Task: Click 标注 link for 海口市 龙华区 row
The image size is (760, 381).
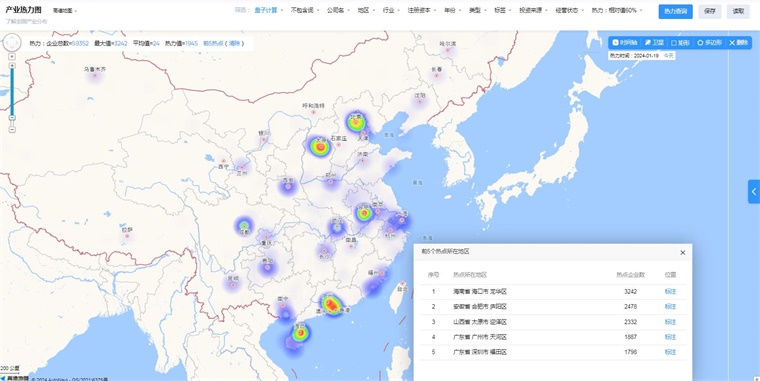Action: pos(670,291)
